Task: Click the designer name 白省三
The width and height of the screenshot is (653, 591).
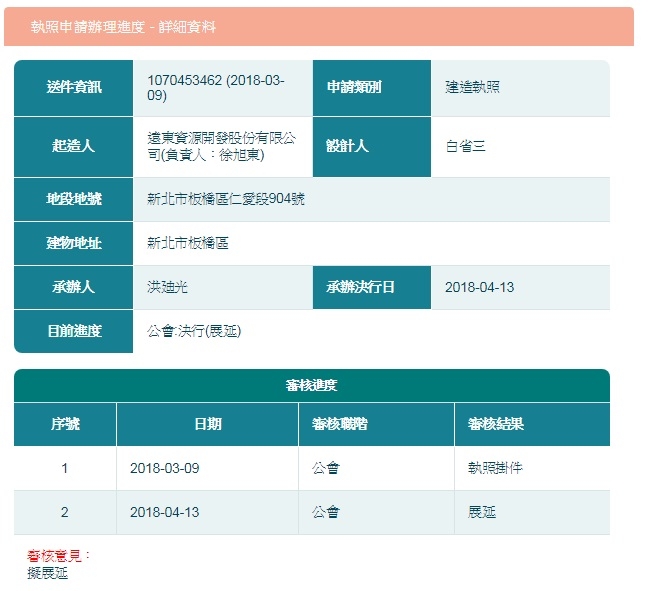Action: 465,146
